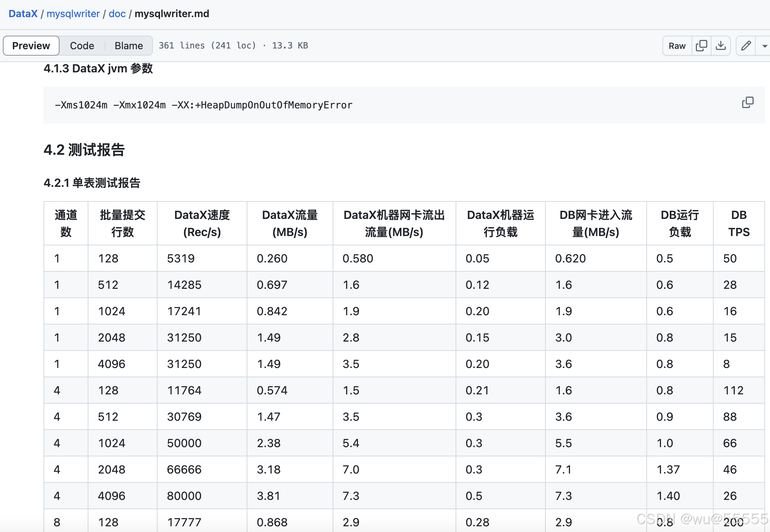Open the mysqlwriter folder breadcrumb
This screenshot has width=770, height=532.
pyautogui.click(x=73, y=14)
